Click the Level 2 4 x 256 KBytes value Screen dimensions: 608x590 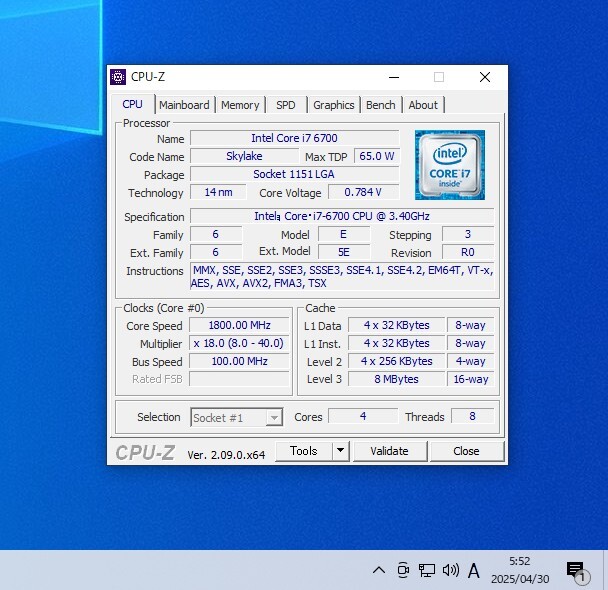[396, 361]
